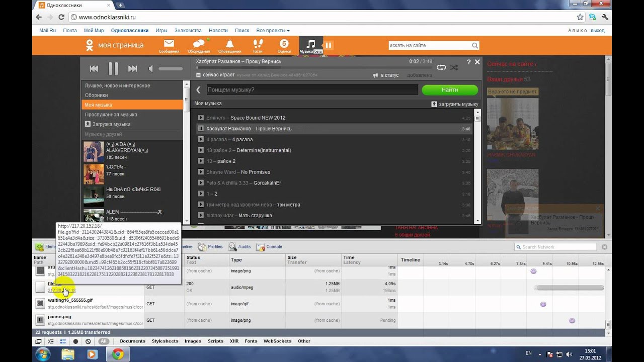Viewport: 644px width, 362px height.
Task: Select Моя музыка sidebar item
Action: pos(132,105)
